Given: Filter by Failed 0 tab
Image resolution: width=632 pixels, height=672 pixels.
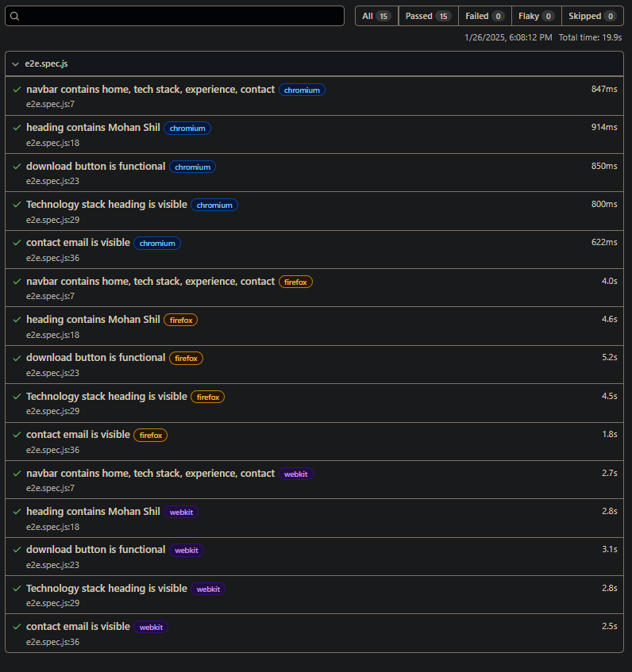Looking at the screenshot, I should pos(485,17).
